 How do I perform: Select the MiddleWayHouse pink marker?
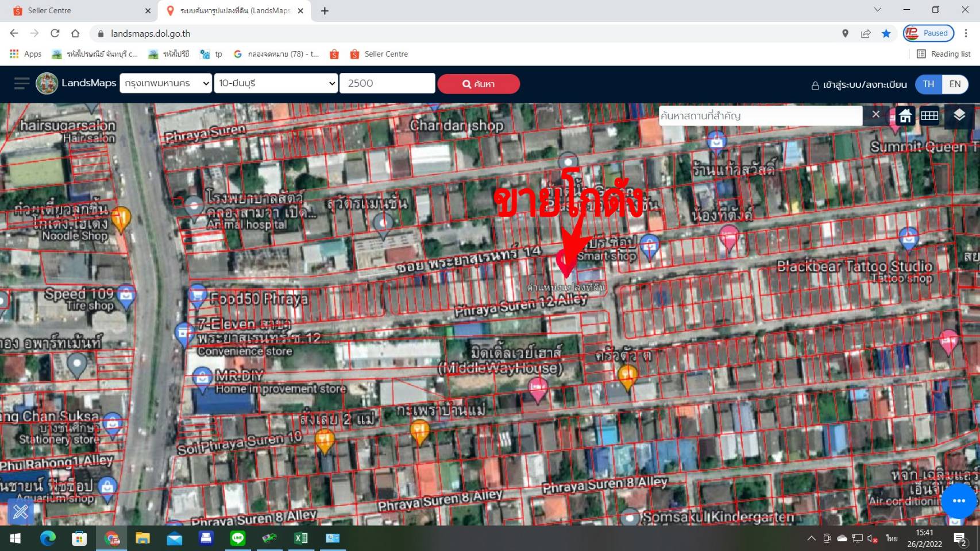(538, 390)
